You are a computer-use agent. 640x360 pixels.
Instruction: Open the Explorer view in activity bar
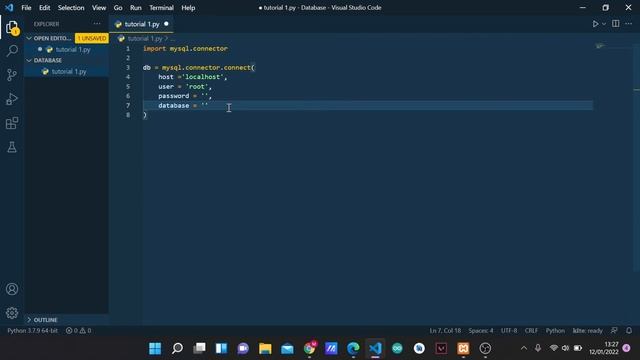coord(12,28)
